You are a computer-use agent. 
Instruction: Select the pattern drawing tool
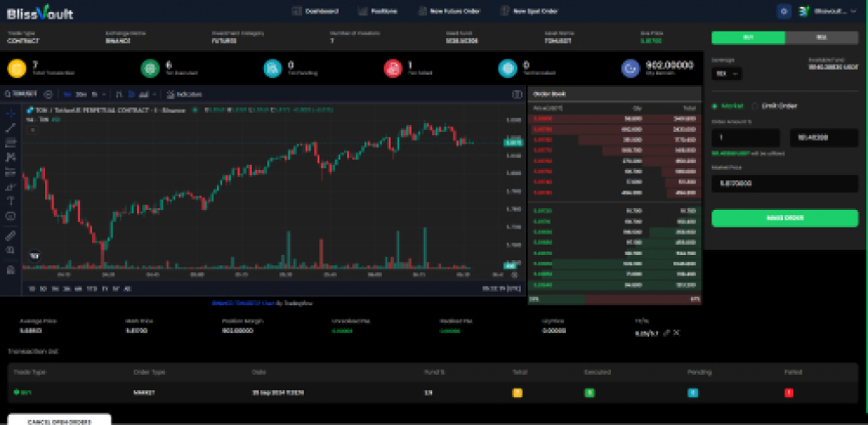(x=10, y=157)
